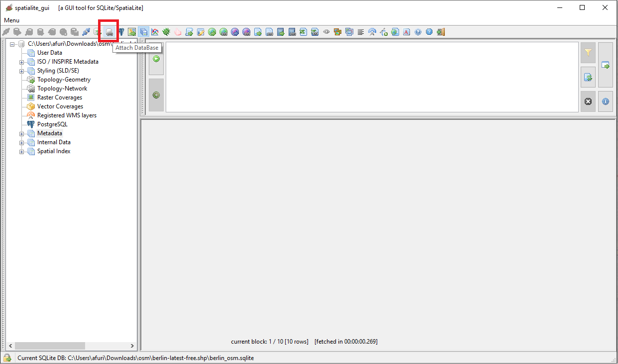618x364 pixels.
Task: Click the yellow funnel filter button
Action: click(x=588, y=52)
